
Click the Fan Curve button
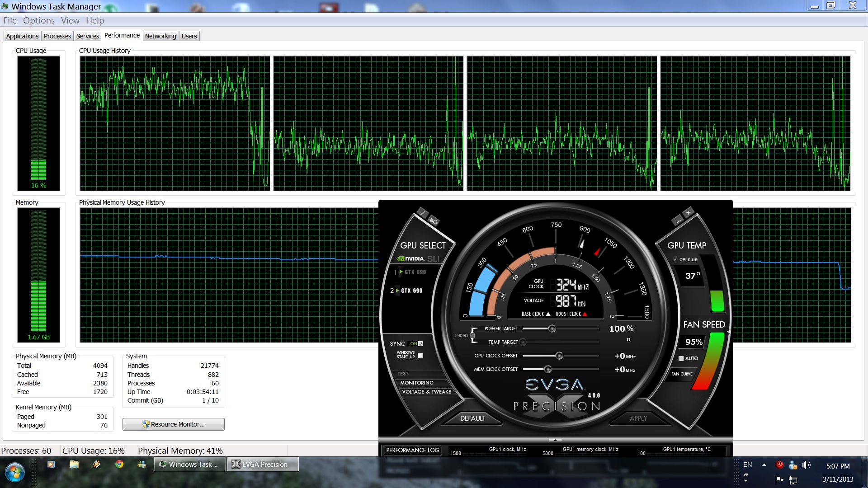[x=682, y=374]
